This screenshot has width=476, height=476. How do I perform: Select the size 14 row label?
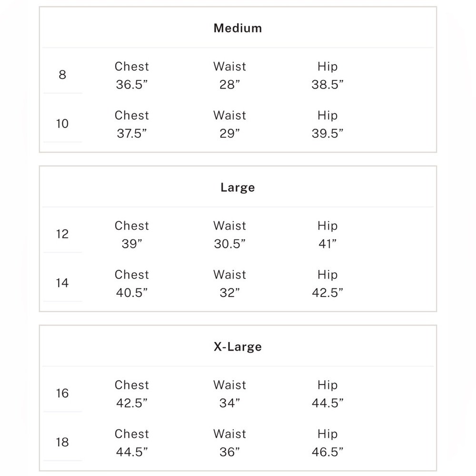click(62, 283)
